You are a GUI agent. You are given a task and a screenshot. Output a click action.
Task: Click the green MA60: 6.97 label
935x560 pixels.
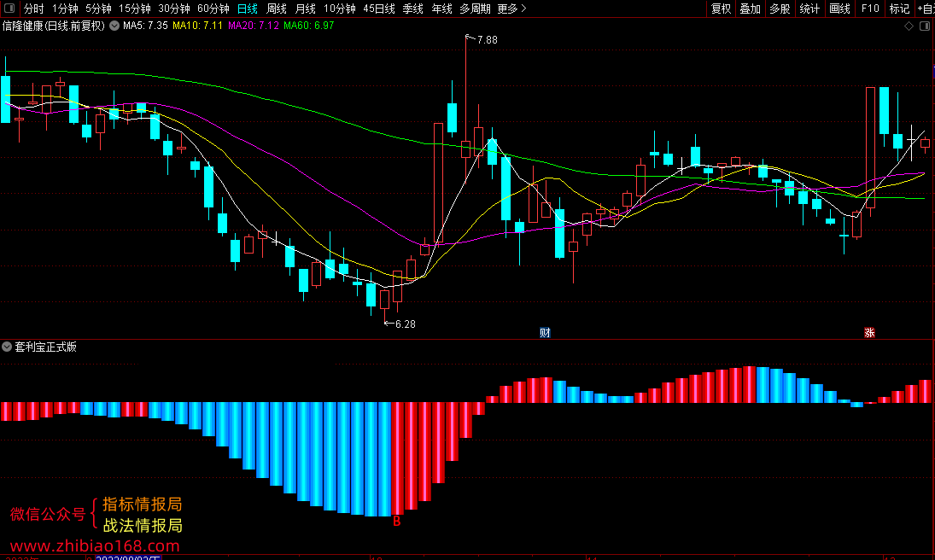(x=309, y=26)
